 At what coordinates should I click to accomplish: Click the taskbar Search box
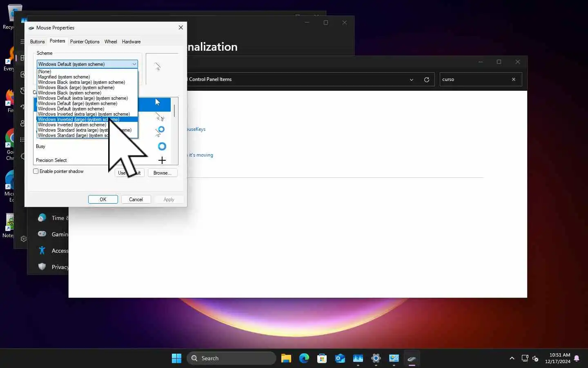(x=232, y=358)
